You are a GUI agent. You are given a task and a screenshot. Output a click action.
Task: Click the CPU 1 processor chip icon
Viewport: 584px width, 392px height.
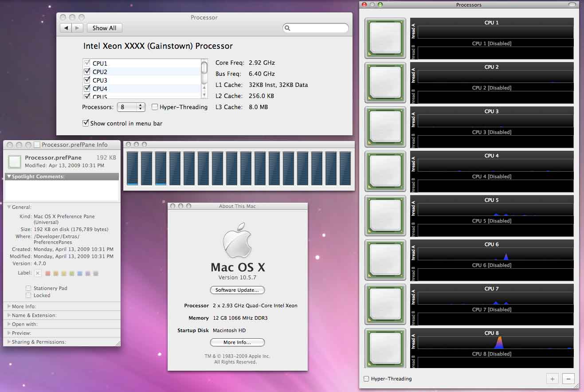click(x=385, y=38)
